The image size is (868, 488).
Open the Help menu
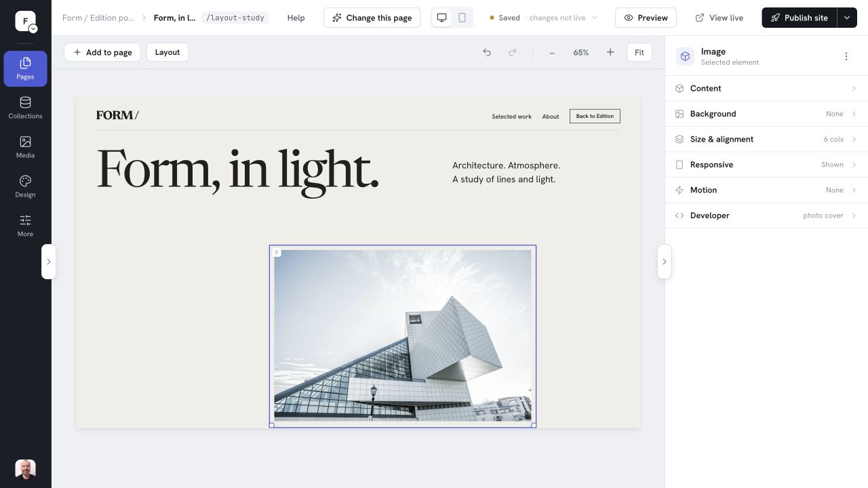coord(296,18)
